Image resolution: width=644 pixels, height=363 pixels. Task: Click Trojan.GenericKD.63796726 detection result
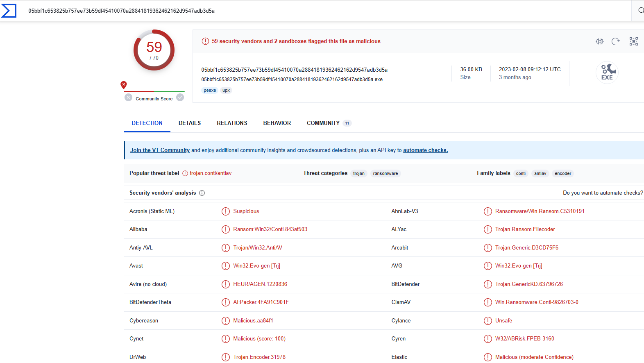coord(529,284)
